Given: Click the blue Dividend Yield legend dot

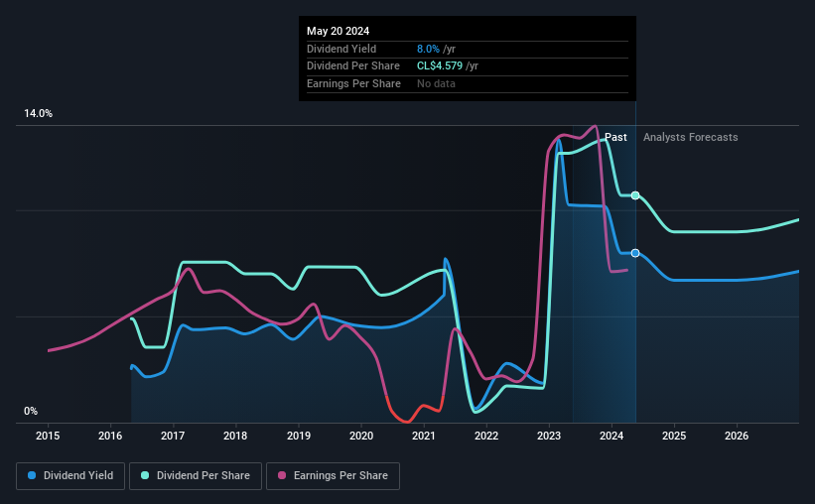Looking at the screenshot, I should point(32,475).
